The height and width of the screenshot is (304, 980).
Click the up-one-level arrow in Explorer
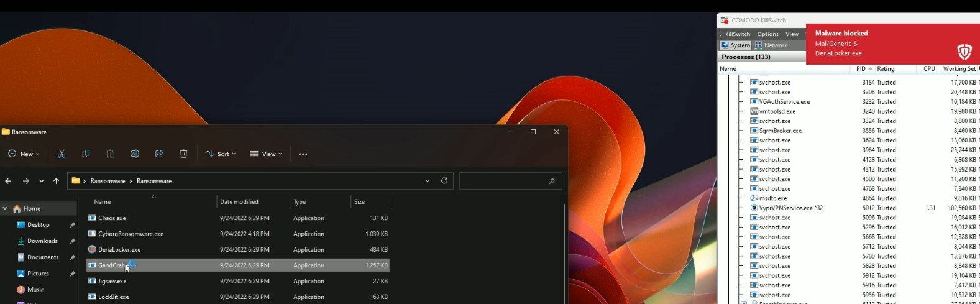pos(56,181)
